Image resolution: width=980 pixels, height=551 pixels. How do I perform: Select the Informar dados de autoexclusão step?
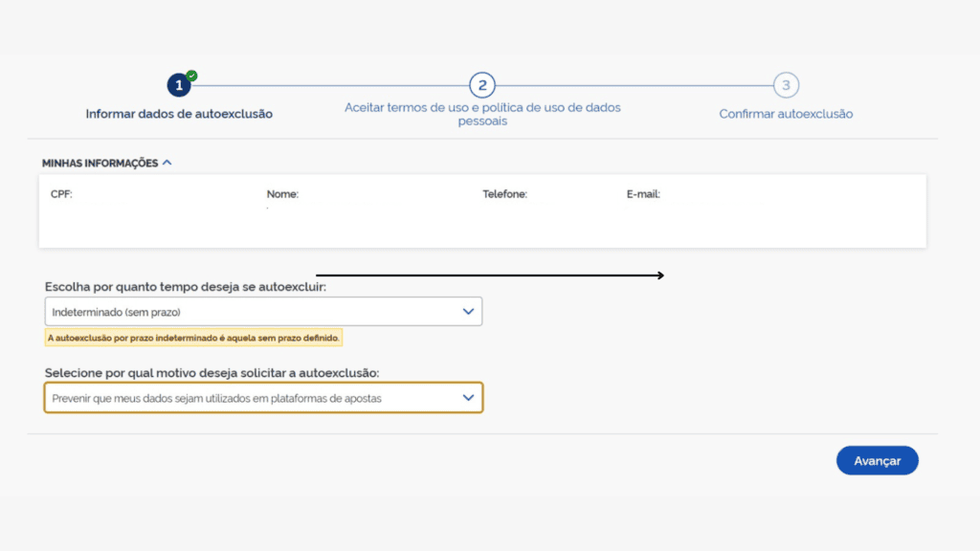(178, 113)
